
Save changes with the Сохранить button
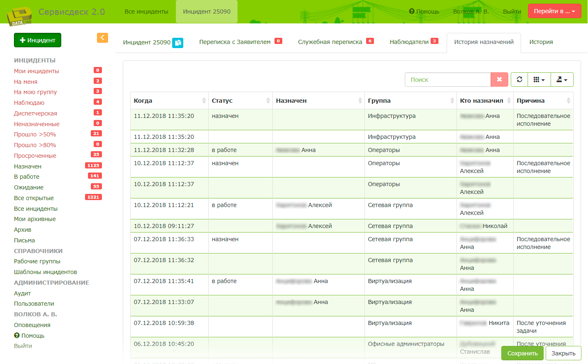tap(522, 353)
